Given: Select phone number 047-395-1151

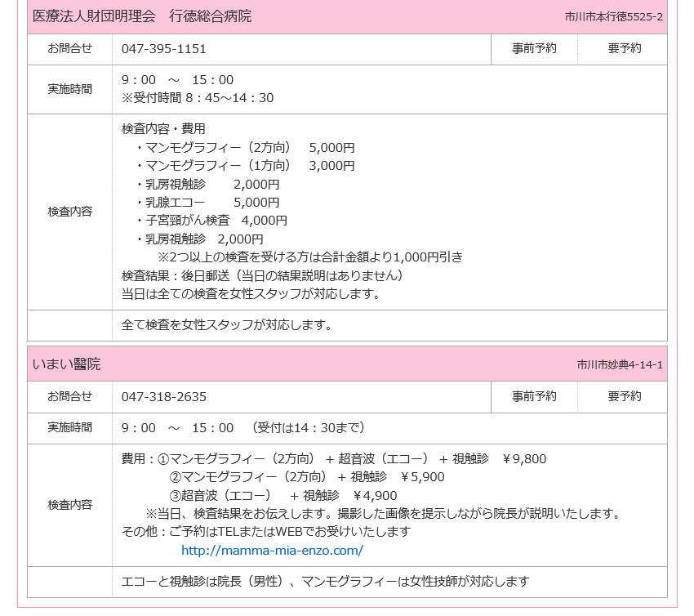Looking at the screenshot, I should 163,48.
